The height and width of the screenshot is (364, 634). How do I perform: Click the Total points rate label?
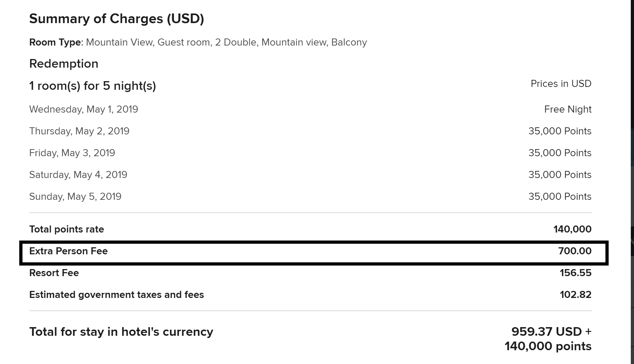pos(66,229)
